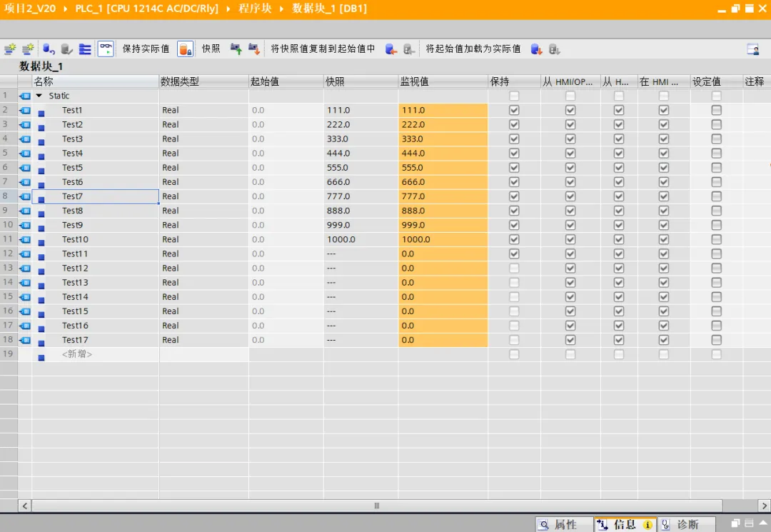This screenshot has height=532, width=771.
Task: Click the tag icon in the Test10 row
Action: coord(25,239)
